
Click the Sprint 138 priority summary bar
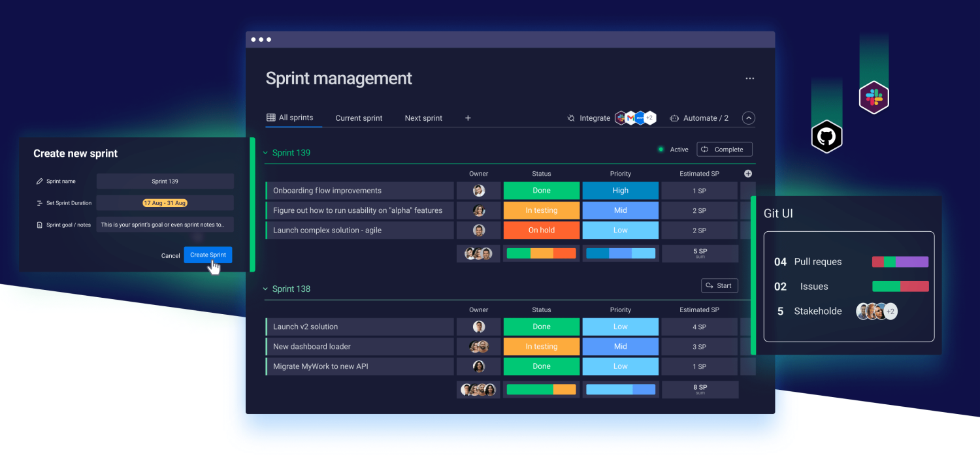621,389
